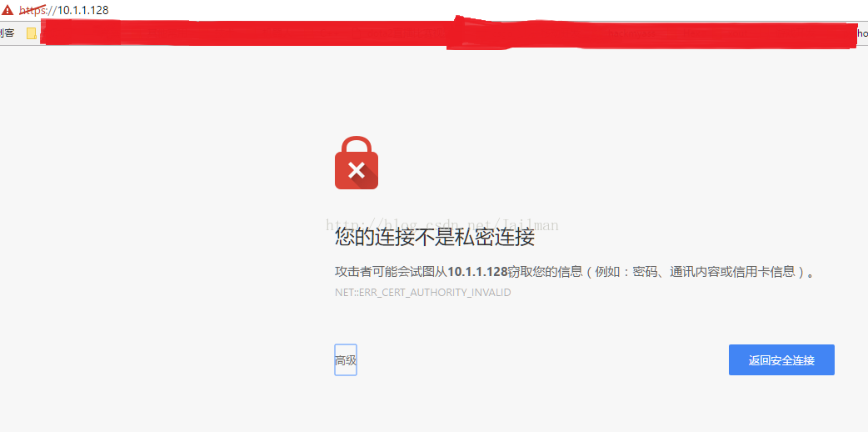Click the red warning triangle in address bar

7,9
